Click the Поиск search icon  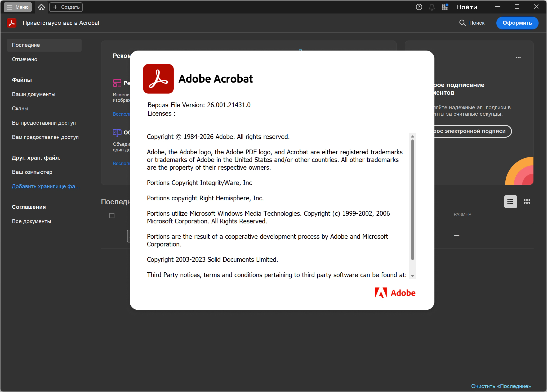[x=462, y=23]
